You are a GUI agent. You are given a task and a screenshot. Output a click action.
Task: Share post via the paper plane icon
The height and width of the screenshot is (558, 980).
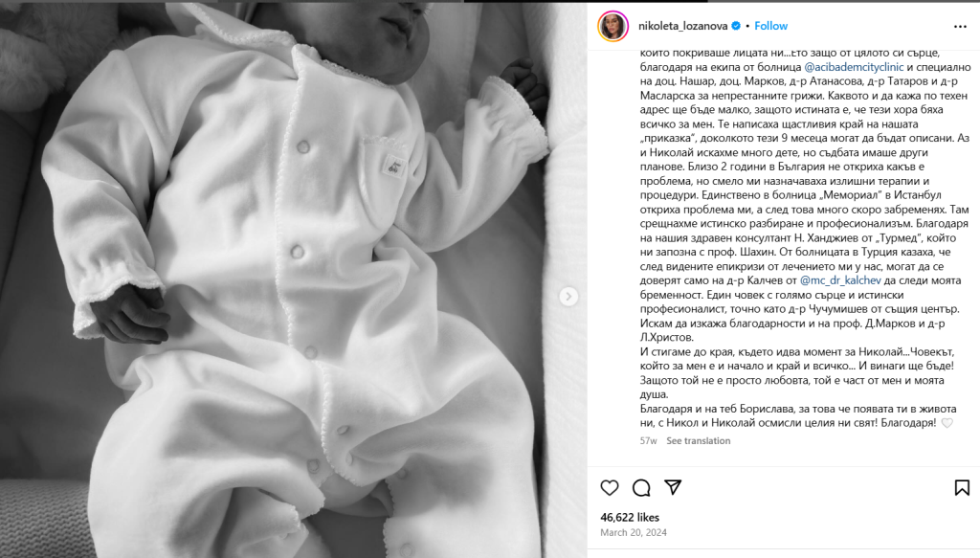coord(673,487)
